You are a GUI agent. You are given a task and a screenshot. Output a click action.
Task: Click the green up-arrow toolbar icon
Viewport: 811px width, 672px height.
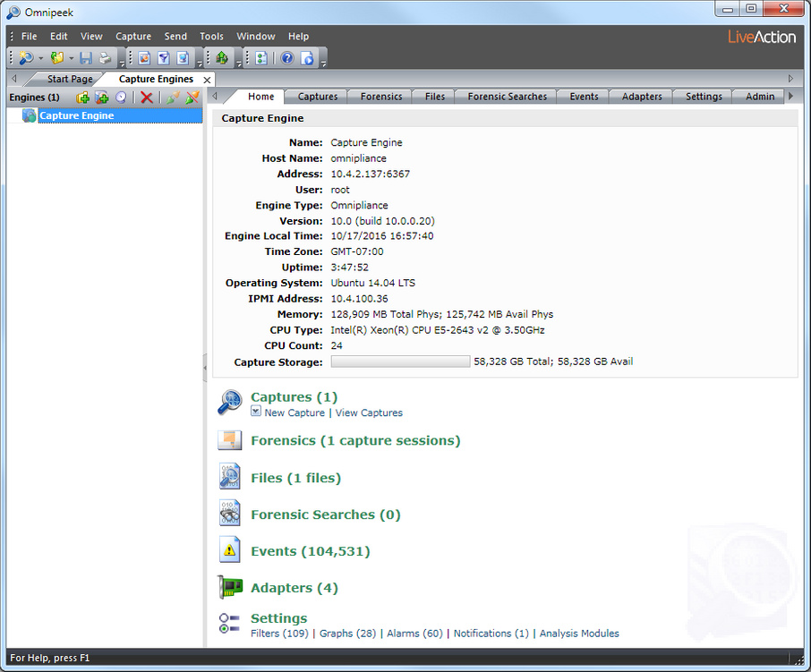(x=222, y=58)
